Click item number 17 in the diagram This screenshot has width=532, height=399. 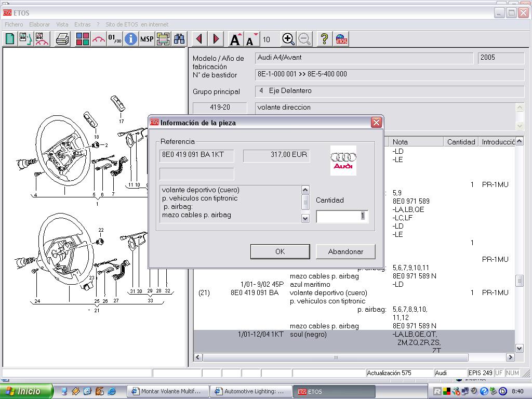point(122,121)
